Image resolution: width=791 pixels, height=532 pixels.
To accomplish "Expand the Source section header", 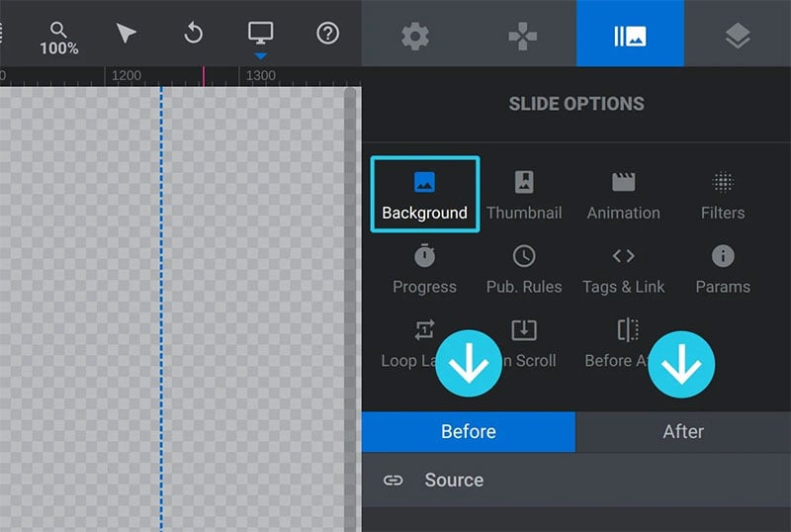I will (x=576, y=480).
